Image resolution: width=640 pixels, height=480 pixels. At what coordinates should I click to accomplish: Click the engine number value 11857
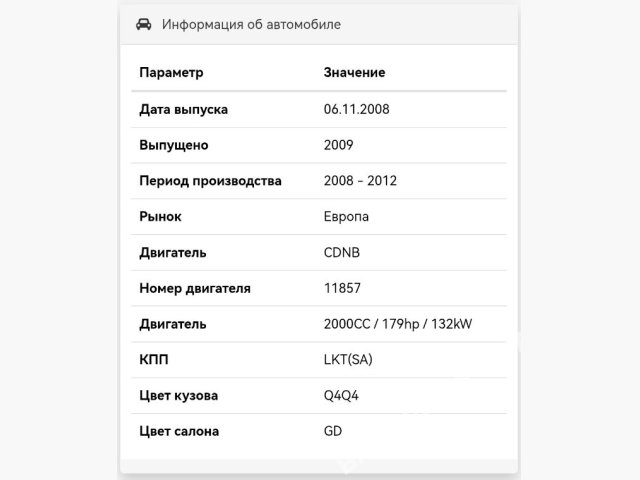click(x=342, y=288)
